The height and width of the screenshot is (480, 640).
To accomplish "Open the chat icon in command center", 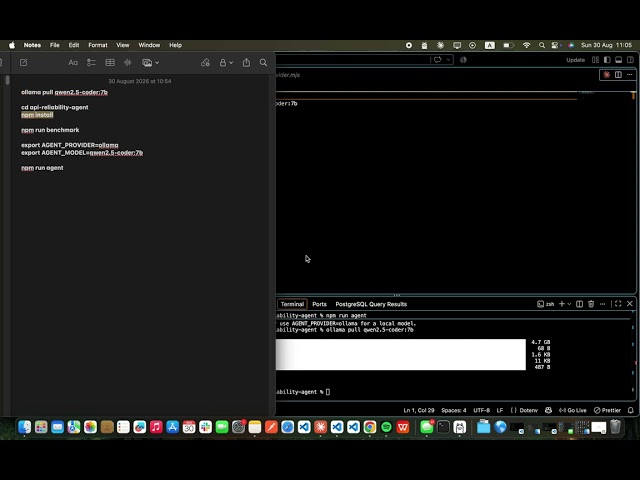I will [x=438, y=60].
